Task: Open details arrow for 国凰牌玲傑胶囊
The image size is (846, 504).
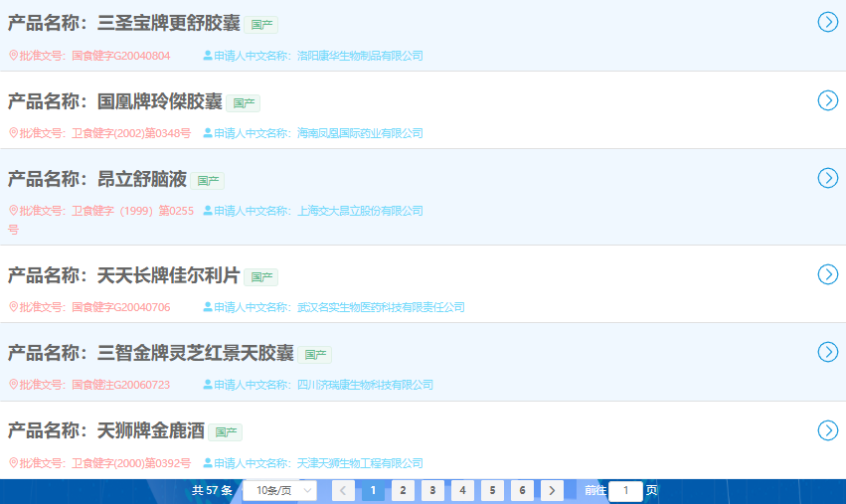Action: (x=828, y=100)
